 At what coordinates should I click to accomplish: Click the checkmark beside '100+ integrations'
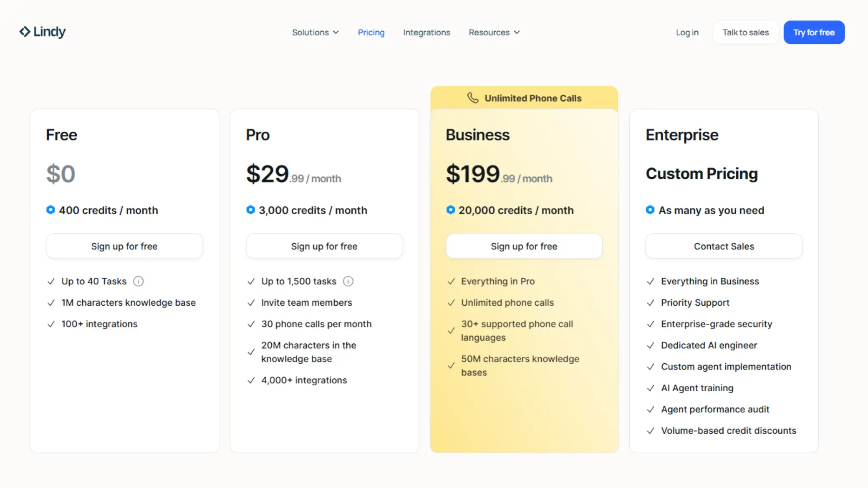pos(52,324)
